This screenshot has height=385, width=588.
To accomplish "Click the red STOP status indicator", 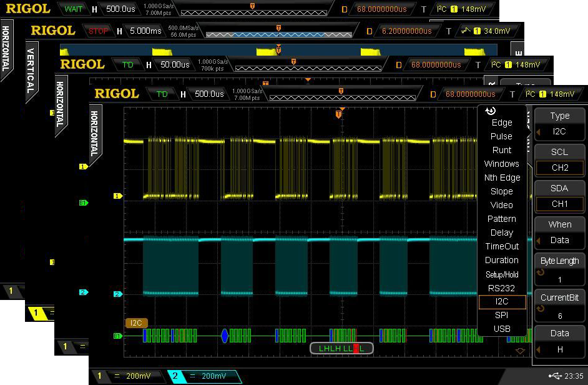I will tap(97, 31).
